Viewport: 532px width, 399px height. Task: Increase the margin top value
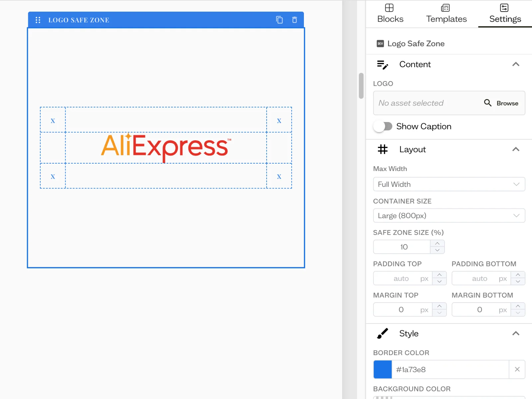(x=440, y=306)
